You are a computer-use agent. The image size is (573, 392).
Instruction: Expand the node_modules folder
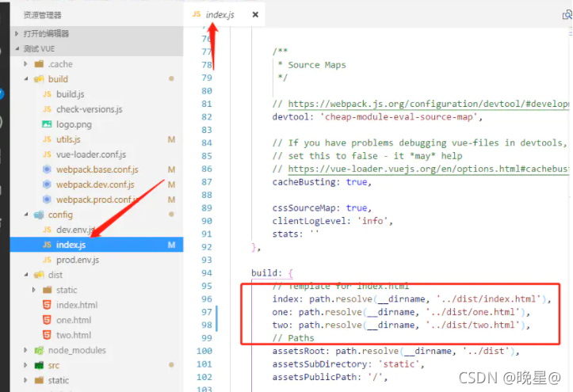click(x=25, y=350)
